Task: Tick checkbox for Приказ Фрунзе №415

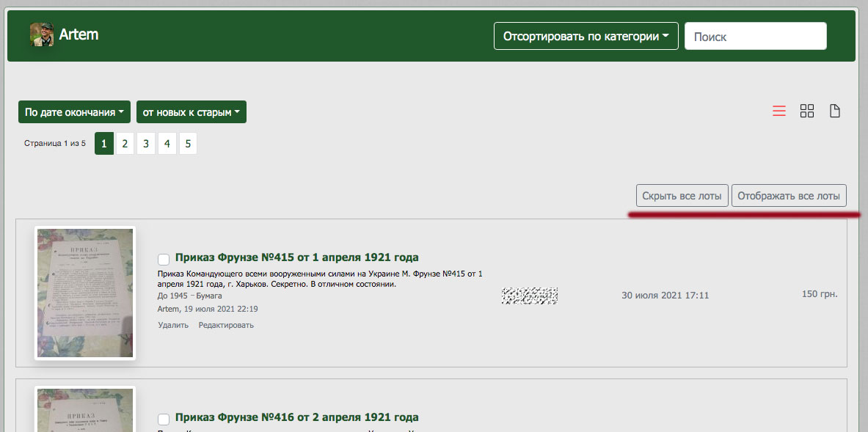Action: pos(164,259)
